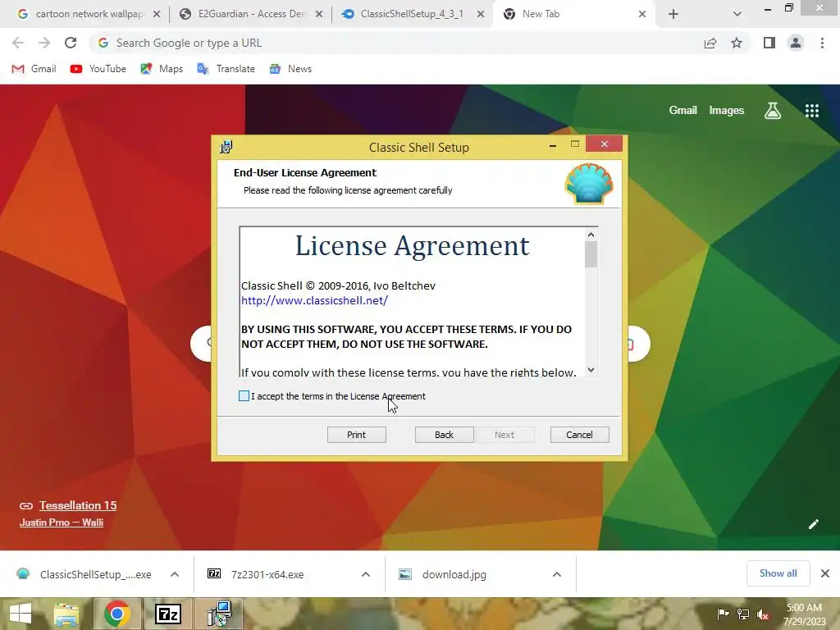Open network tray icon
Viewport: 840px width, 630px height.
click(x=743, y=614)
